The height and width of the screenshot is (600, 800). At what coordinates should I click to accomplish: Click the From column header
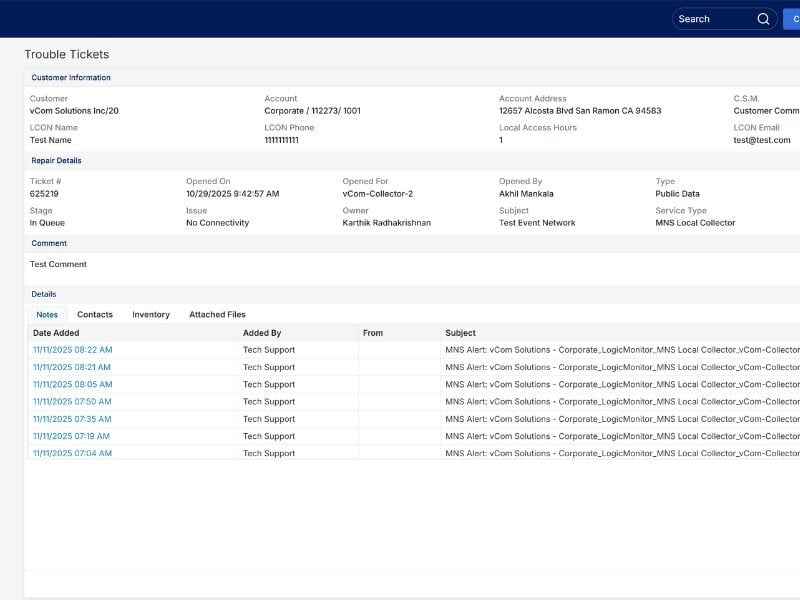pos(373,333)
